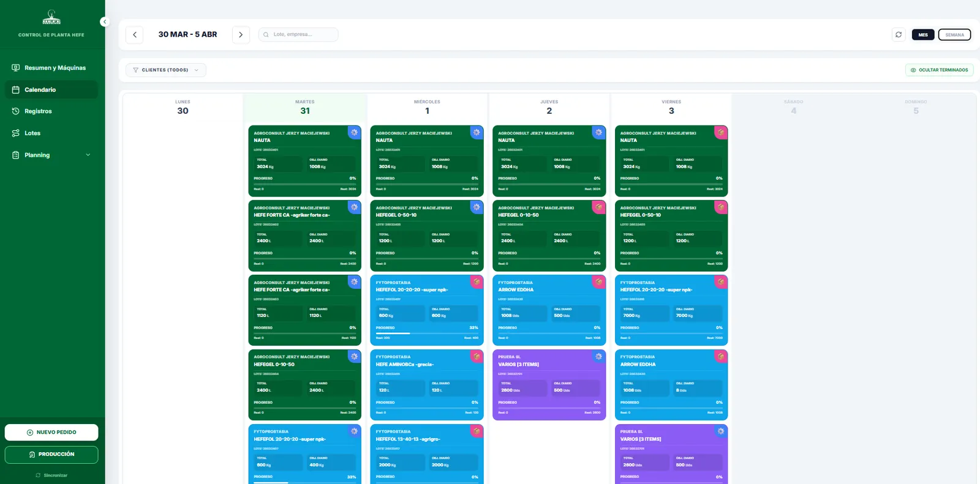Click the gear icon on Tuesday's HEFEGEL 0-10-50 card
Screen dimensions: 980x484
[x=354, y=356]
